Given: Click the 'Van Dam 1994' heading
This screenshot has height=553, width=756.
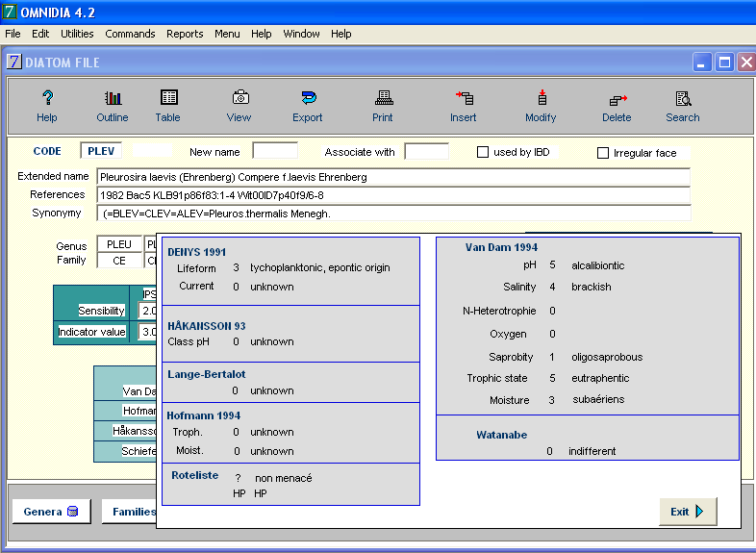Looking at the screenshot, I should tap(501, 247).
